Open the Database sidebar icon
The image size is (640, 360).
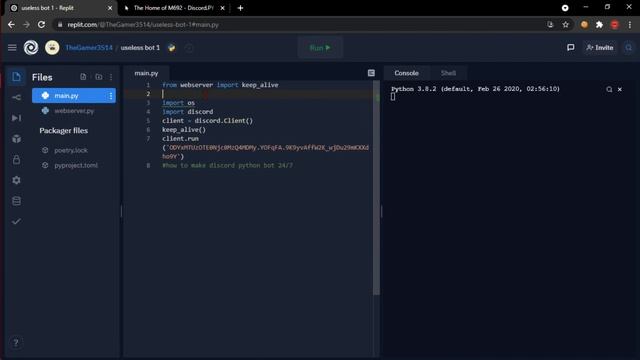click(16, 201)
